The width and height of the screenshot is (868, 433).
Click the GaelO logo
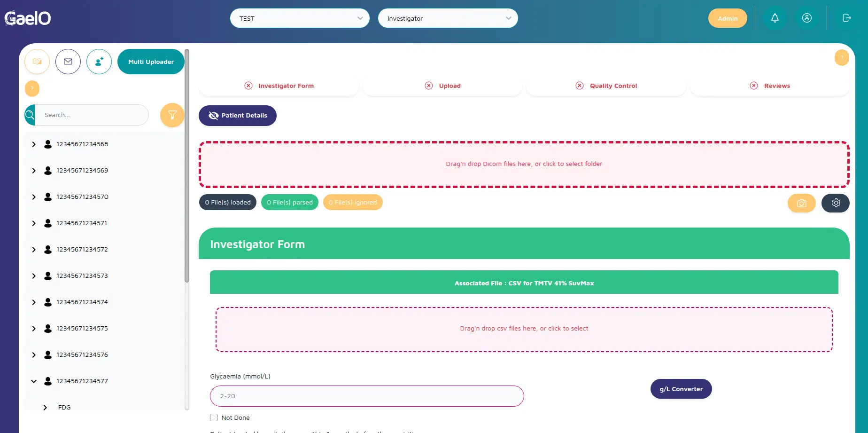tap(28, 18)
